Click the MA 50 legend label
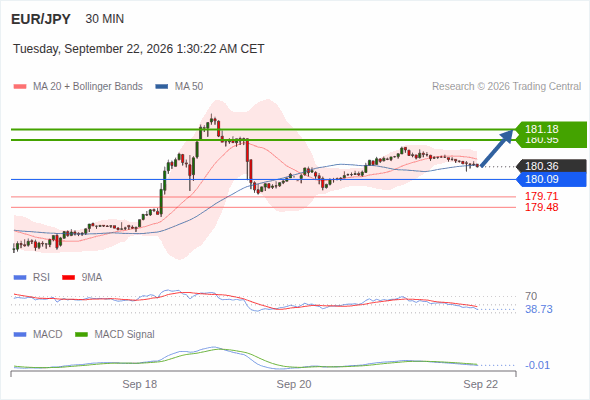The image size is (590, 400). point(189,87)
